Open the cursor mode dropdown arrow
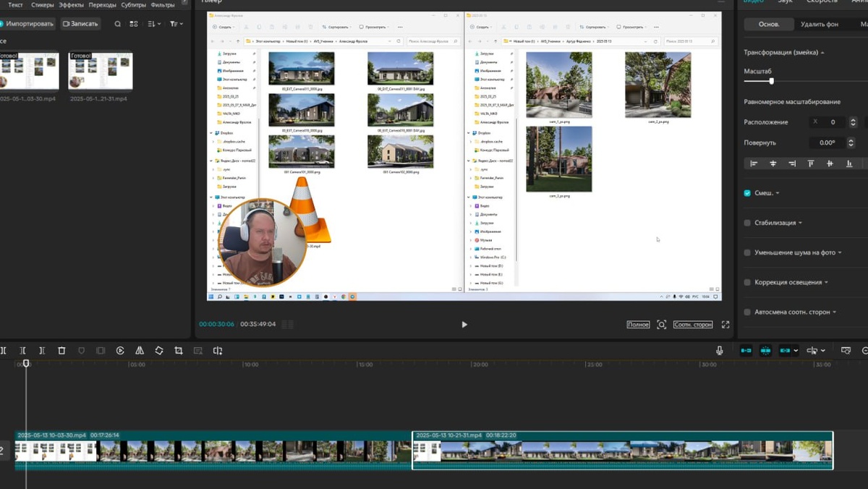The width and height of the screenshot is (868, 489). (x=824, y=351)
